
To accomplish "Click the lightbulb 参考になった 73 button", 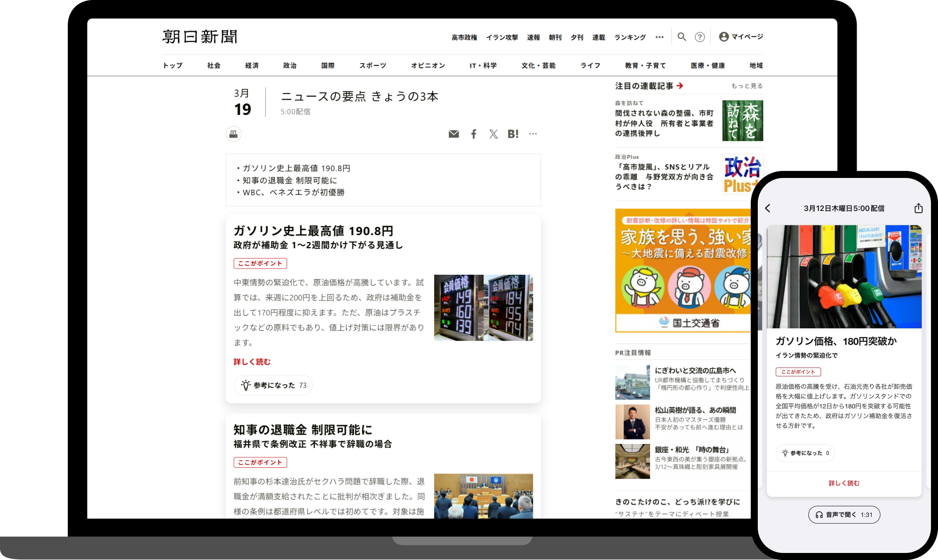I will pyautogui.click(x=273, y=385).
